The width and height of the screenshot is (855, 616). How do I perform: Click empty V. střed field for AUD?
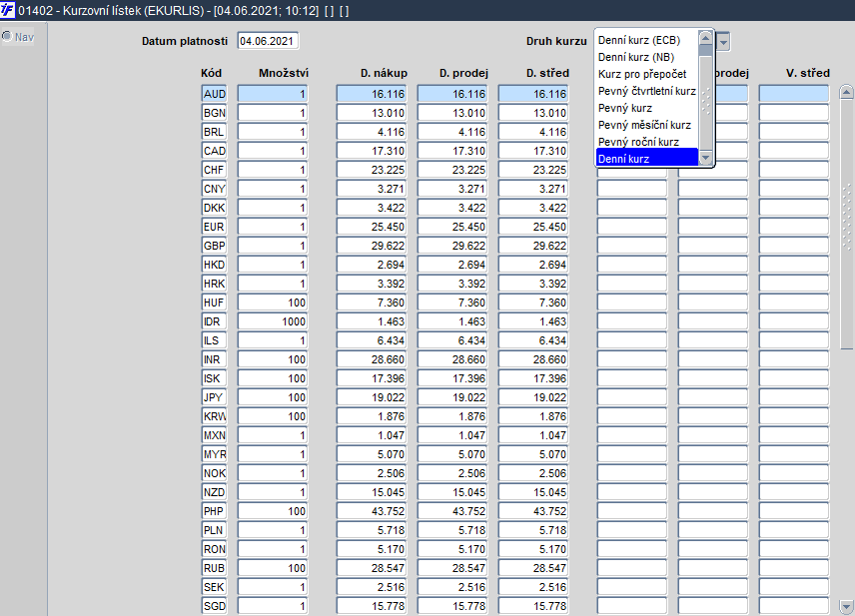pyautogui.click(x=794, y=94)
